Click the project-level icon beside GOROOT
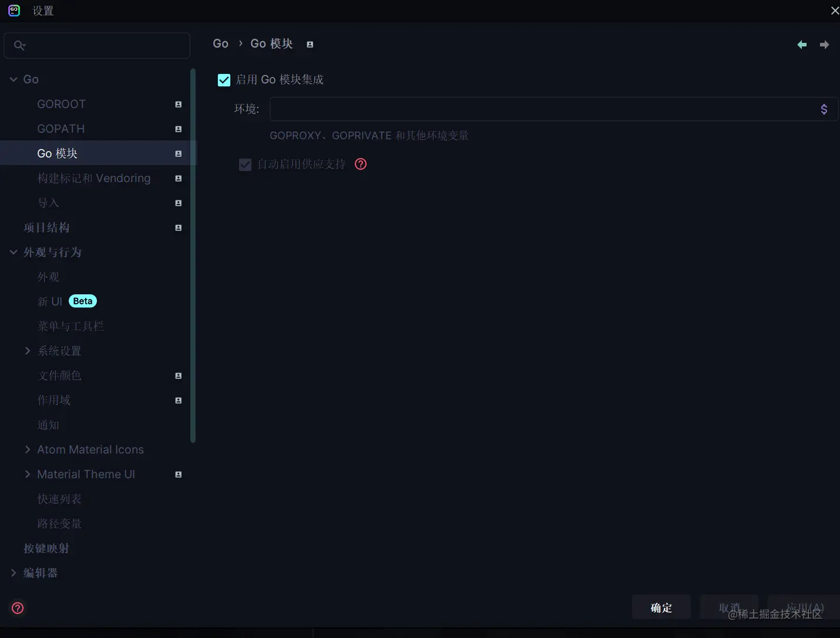The width and height of the screenshot is (840, 638). click(x=178, y=104)
